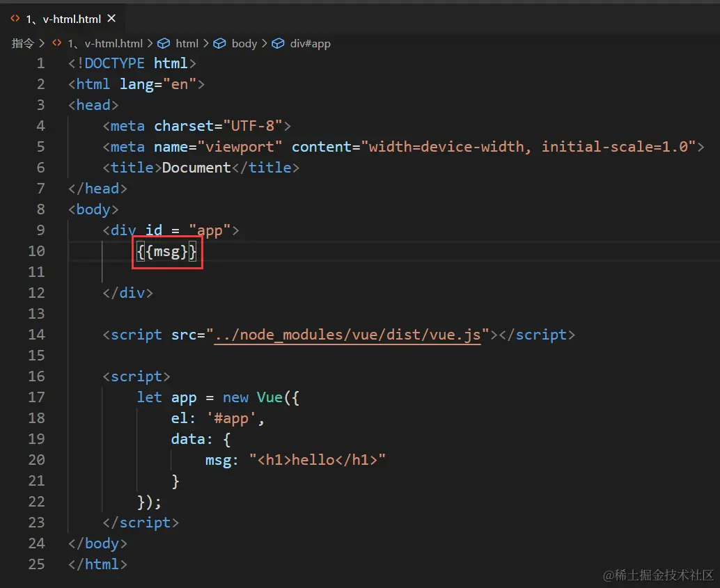
Task: Open the body breadcrumb symbol
Action: coord(244,44)
